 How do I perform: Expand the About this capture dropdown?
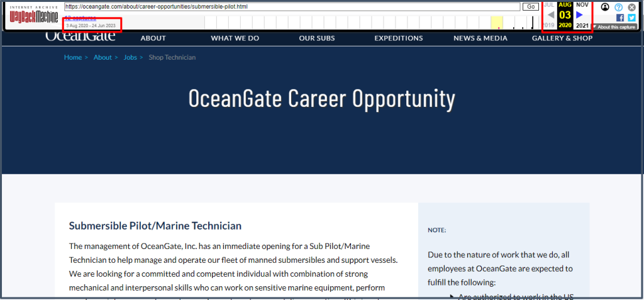coord(614,26)
